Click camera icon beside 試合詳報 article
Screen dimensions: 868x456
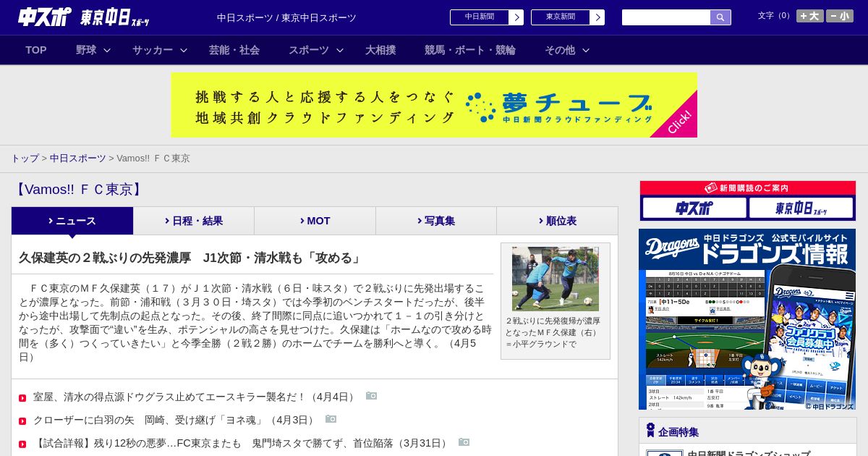(464, 442)
